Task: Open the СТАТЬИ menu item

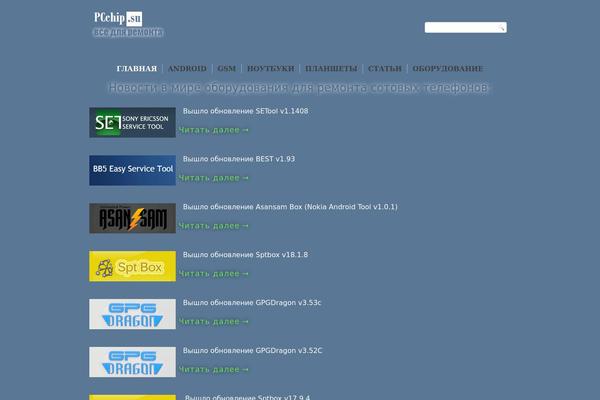Action: point(385,69)
